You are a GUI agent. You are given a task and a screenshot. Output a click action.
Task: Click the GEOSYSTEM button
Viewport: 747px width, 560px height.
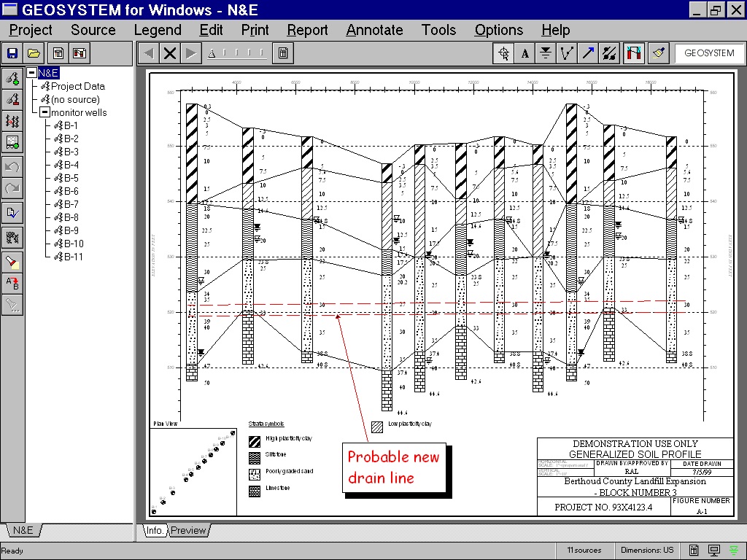tap(708, 52)
